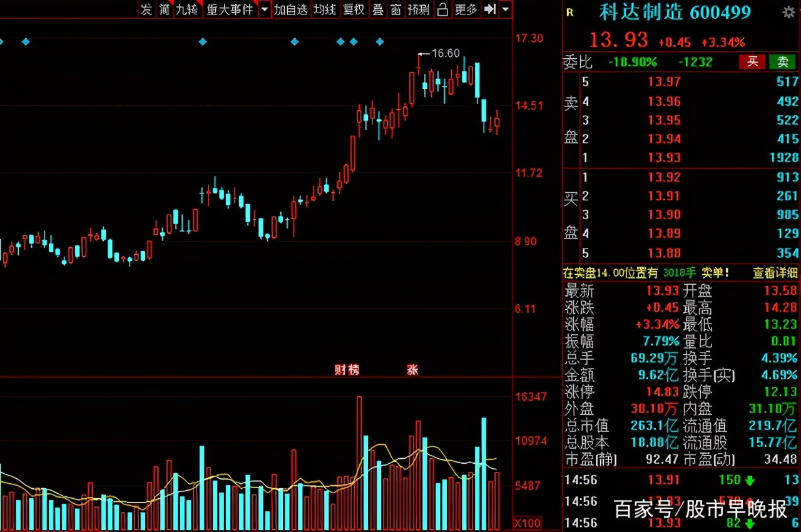Click the buy level 3 price 13.90
This screenshot has height=532, width=801.
tap(664, 215)
